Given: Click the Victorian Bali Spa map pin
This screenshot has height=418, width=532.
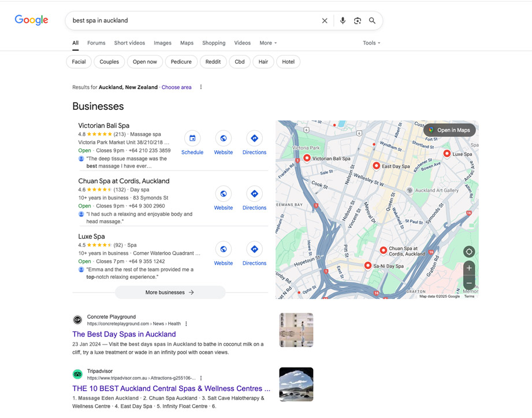Looking at the screenshot, I should 307,158.
